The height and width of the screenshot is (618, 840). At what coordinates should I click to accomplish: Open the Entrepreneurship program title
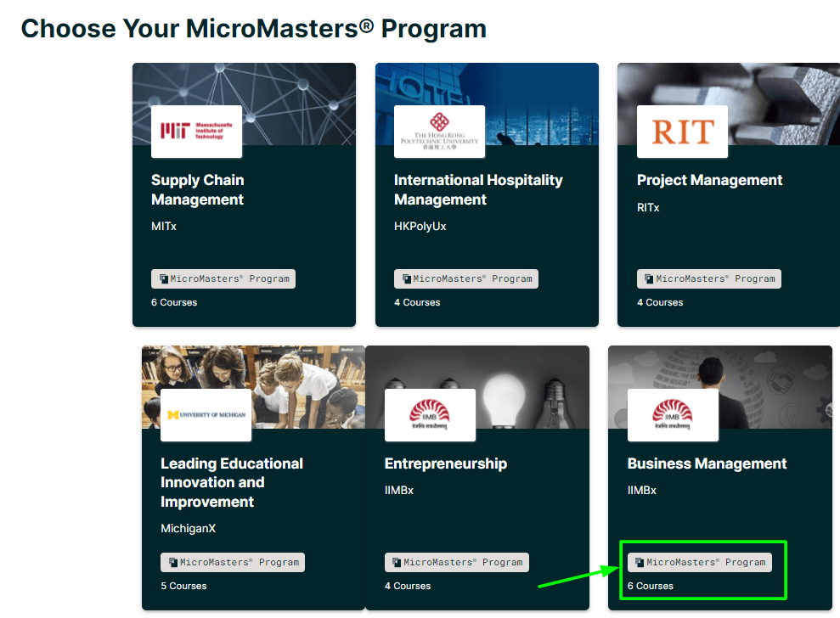point(446,463)
